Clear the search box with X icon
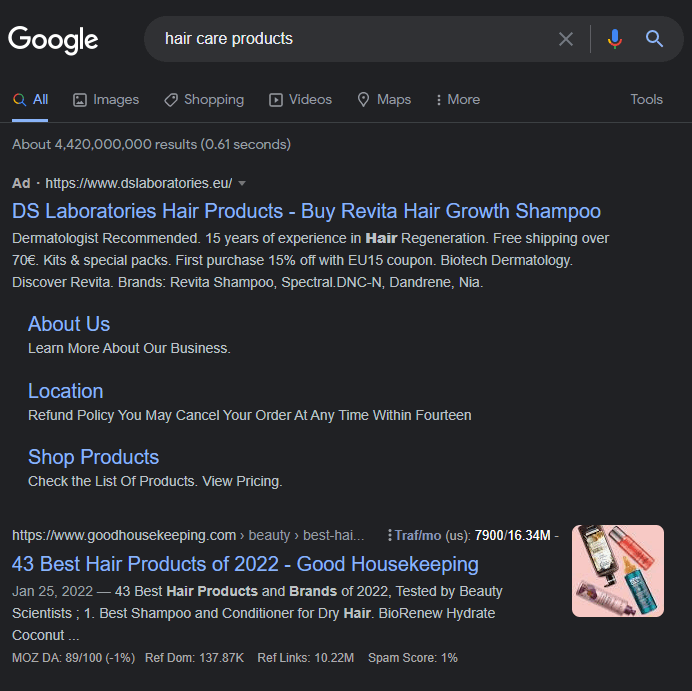 (566, 39)
